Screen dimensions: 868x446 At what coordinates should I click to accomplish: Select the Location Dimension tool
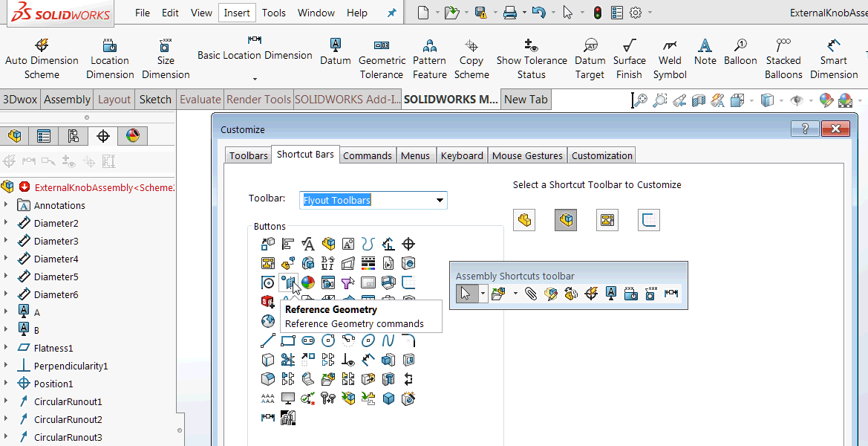click(110, 59)
